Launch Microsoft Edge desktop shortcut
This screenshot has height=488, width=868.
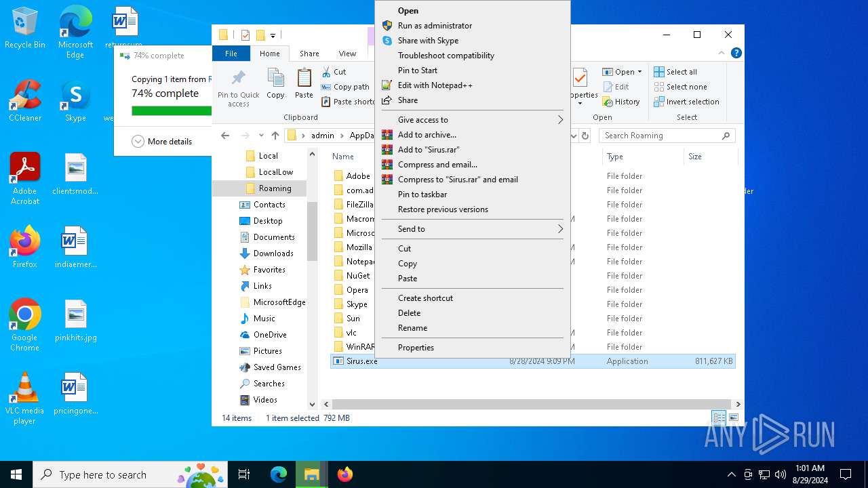(75, 33)
